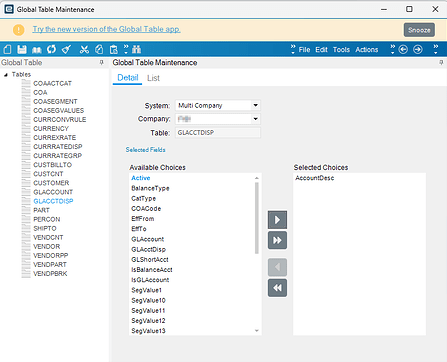The height and width of the screenshot is (362, 447).
Task: Select CURRRATEGRP table in tree
Action: (58, 156)
